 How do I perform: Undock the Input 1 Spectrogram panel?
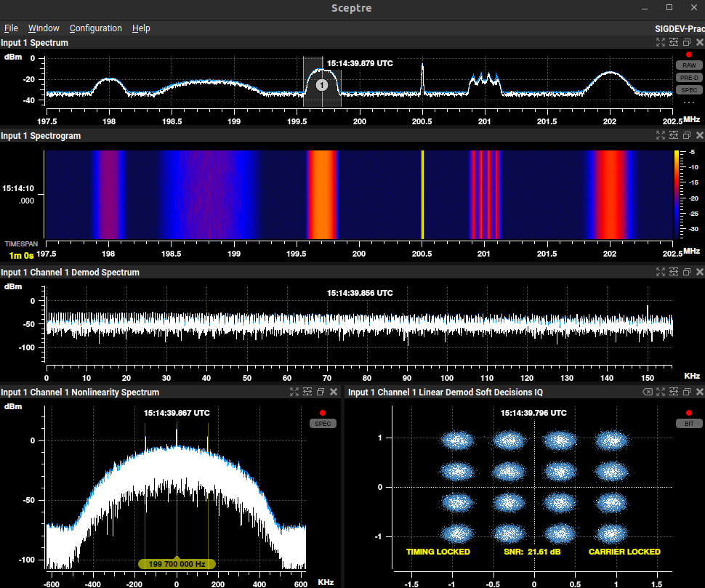[687, 136]
